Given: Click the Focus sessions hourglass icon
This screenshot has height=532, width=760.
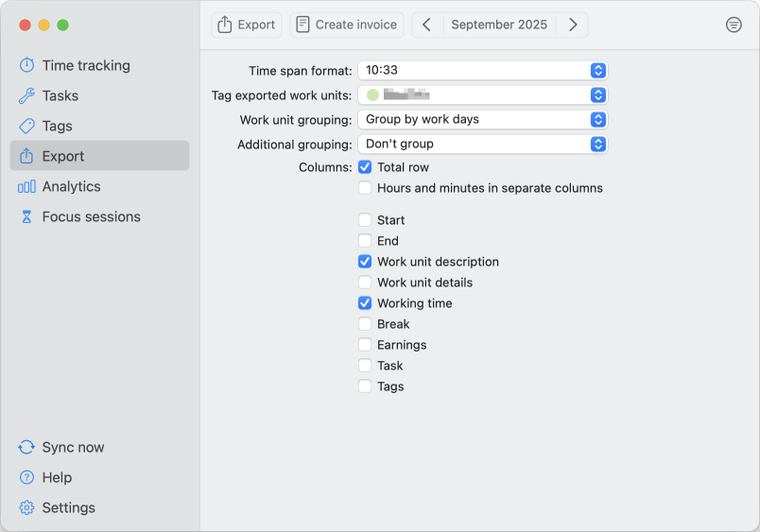Looking at the screenshot, I should click(x=26, y=216).
